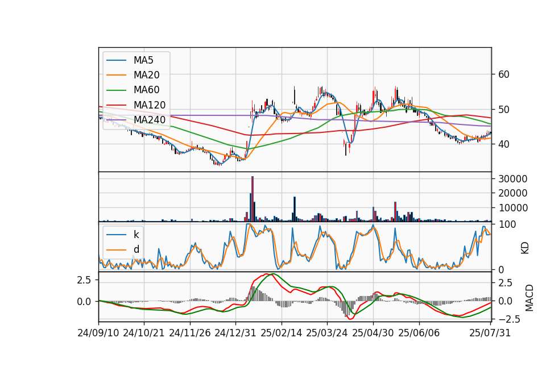Screen dimensions: 546x392
Task: Click the 24/09/10 date label
Action: pos(98,333)
